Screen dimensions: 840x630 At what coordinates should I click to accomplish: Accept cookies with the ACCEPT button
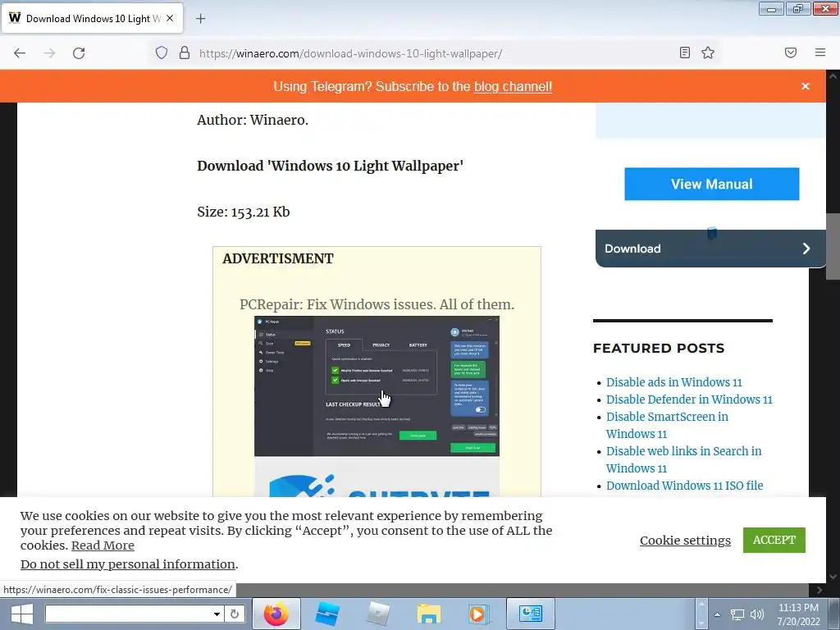(774, 540)
